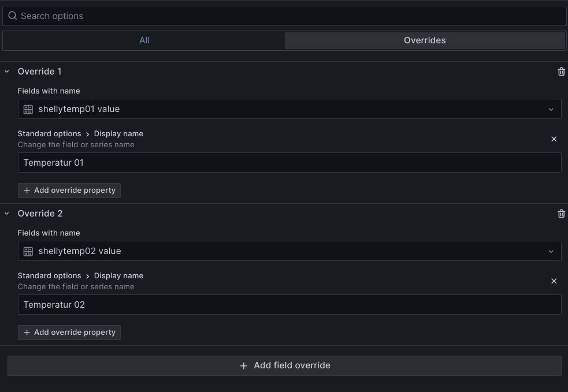The width and height of the screenshot is (568, 392).
Task: Add override property to Override 2
Action: coord(69,333)
